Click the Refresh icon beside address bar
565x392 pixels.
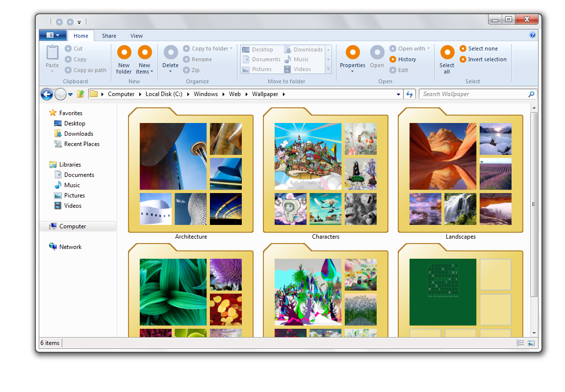pos(410,94)
